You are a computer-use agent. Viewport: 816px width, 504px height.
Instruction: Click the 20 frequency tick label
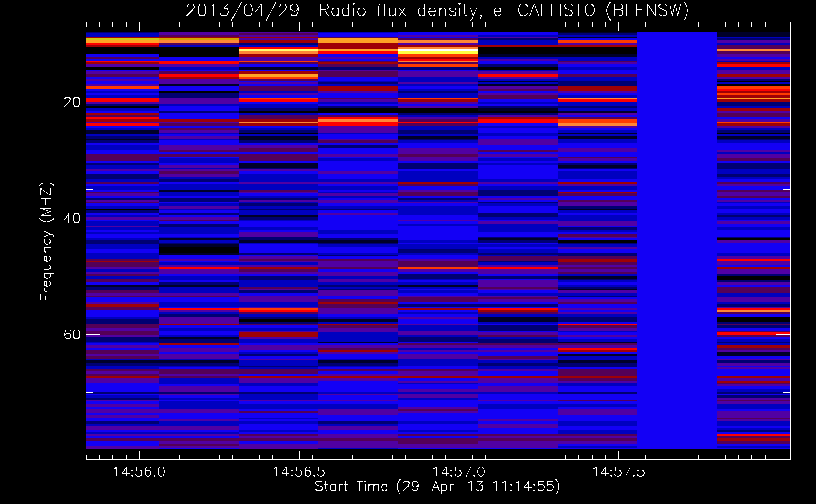(x=72, y=103)
